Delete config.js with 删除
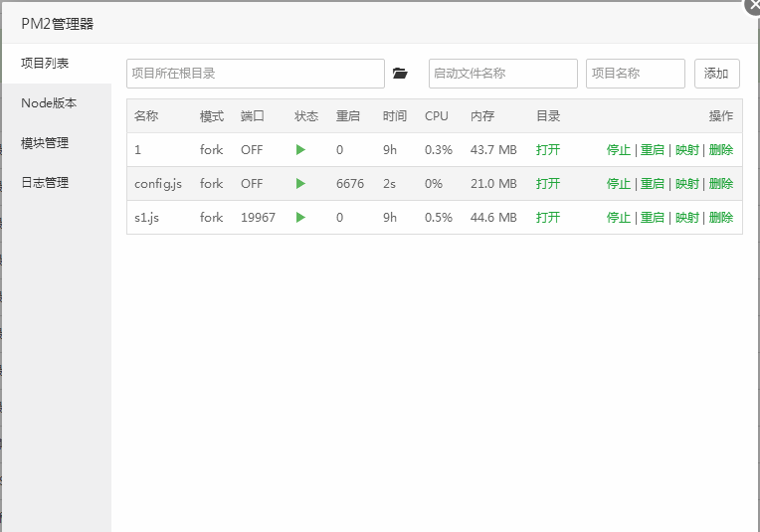760x532 pixels. tap(721, 184)
